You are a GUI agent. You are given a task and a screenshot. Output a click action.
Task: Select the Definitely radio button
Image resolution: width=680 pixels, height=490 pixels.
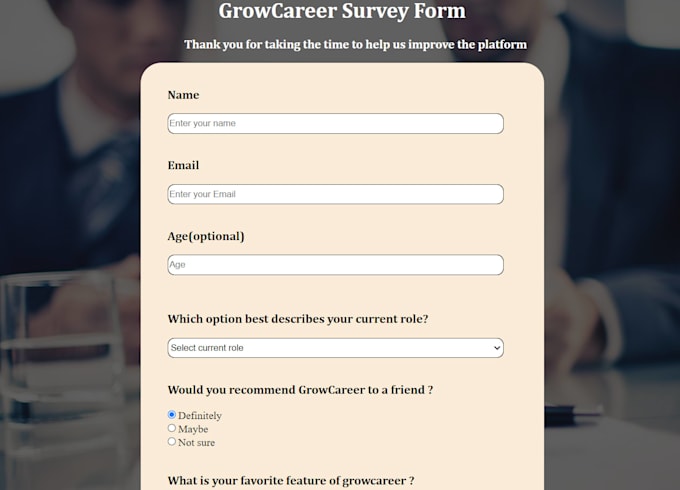172,415
